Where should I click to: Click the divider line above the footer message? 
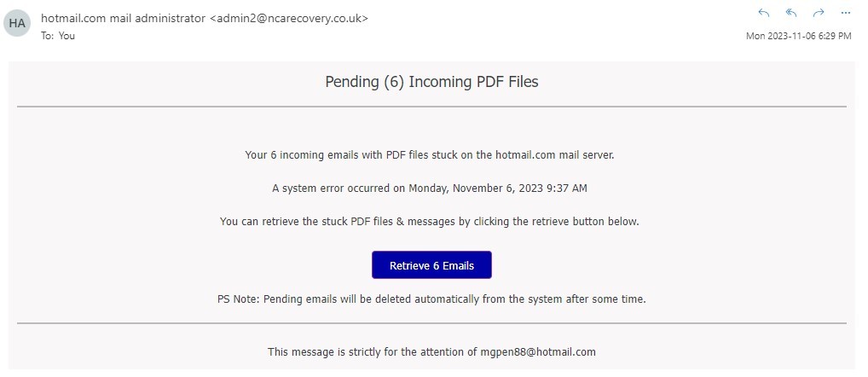coord(431,322)
